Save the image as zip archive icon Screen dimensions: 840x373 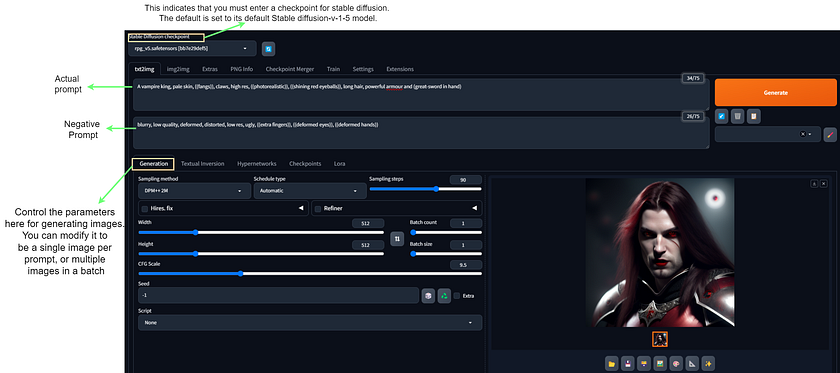[x=643, y=363]
